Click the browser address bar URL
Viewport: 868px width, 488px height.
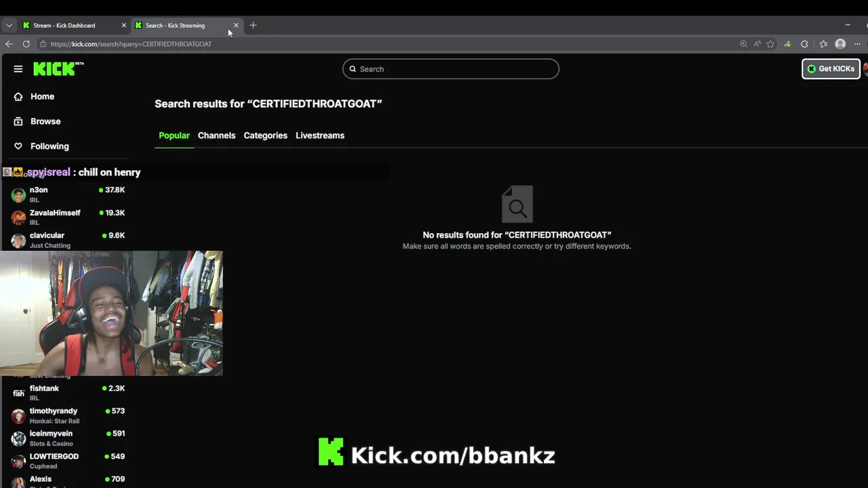(x=131, y=44)
